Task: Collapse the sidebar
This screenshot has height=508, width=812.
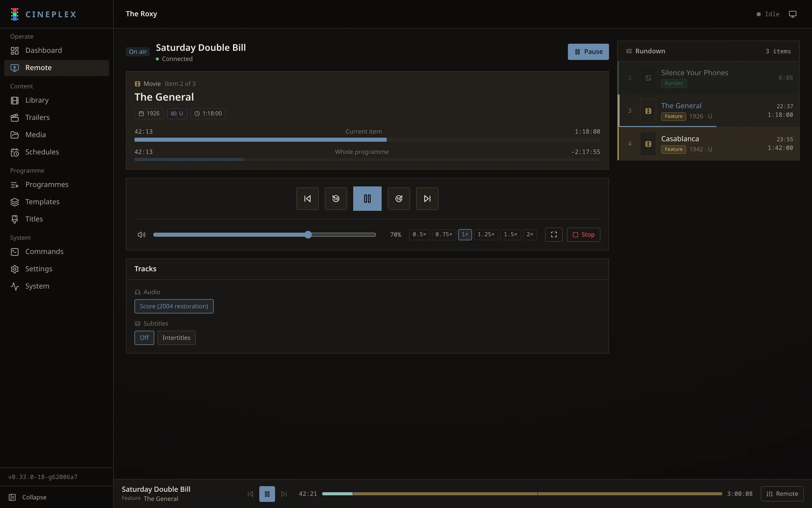Action: [x=56, y=497]
